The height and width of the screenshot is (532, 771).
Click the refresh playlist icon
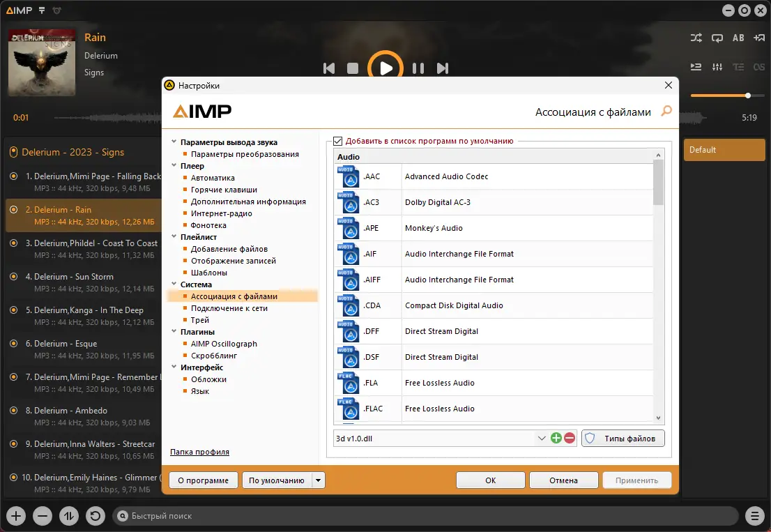[x=96, y=516]
